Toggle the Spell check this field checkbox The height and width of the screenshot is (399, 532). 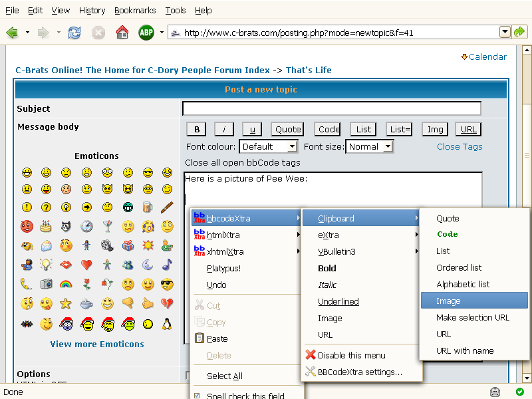tap(197, 395)
